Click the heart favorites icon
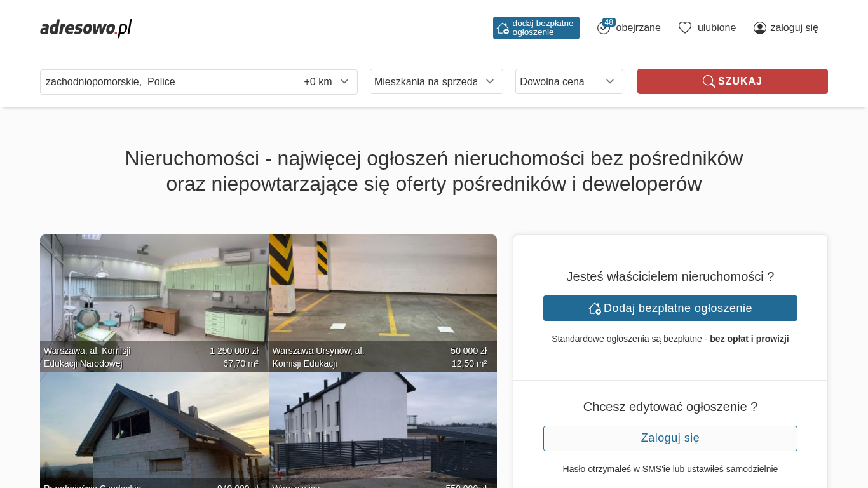868x488 pixels. pos(684,28)
